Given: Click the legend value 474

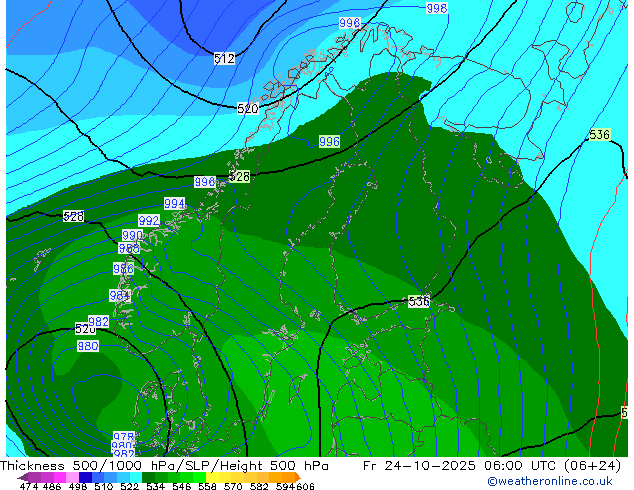Looking at the screenshot, I should pos(29,486).
